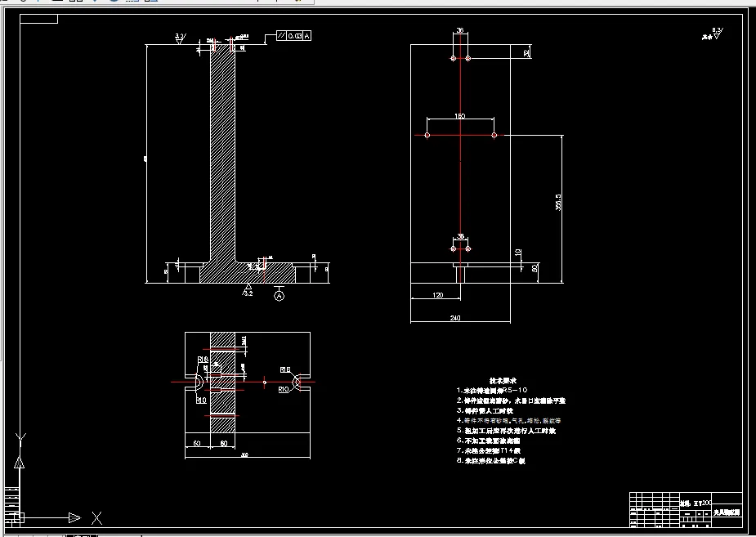Select technical note 3 text line
The height and width of the screenshot is (537, 756).
coord(485,410)
